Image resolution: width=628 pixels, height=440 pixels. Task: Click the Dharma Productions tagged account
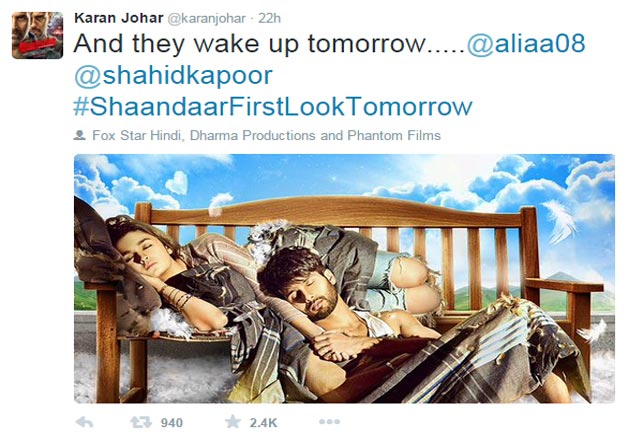(253, 135)
